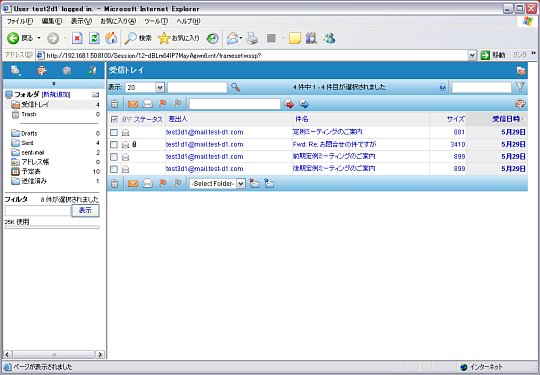Open the address bar dropdown arrow
540x375 pixels.
point(472,55)
